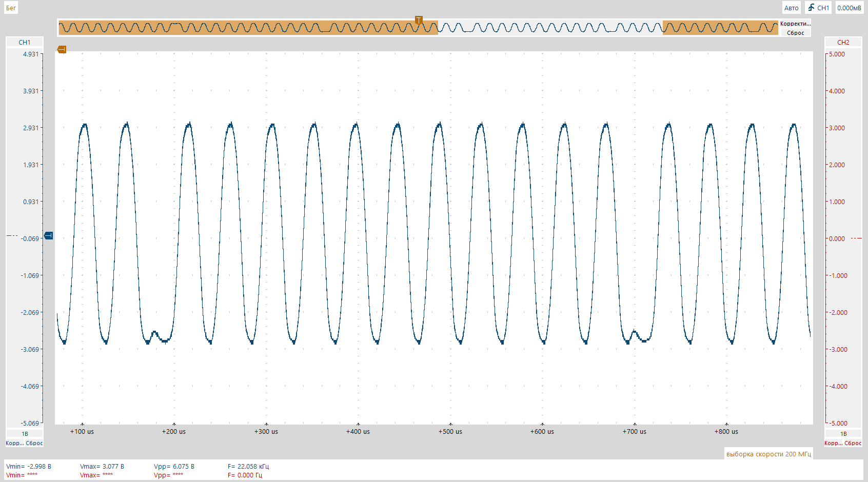This screenshot has width=868, height=482.
Task: Click the blue CH1 zero-level marker
Action: tap(48, 235)
